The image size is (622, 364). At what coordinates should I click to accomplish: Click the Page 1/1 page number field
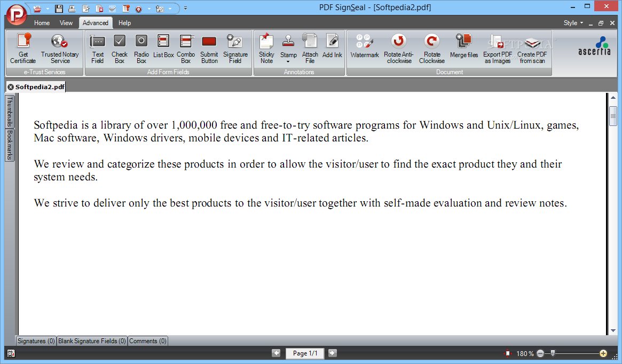(x=305, y=353)
